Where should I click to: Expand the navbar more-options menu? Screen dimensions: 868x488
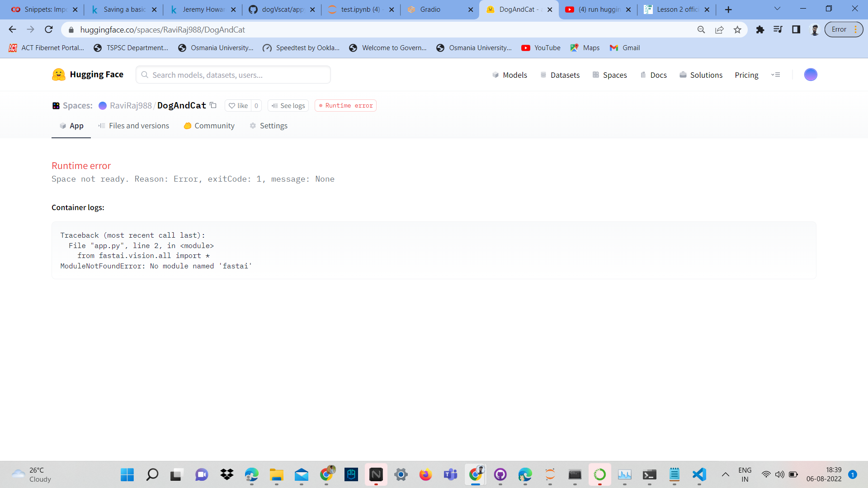click(776, 75)
